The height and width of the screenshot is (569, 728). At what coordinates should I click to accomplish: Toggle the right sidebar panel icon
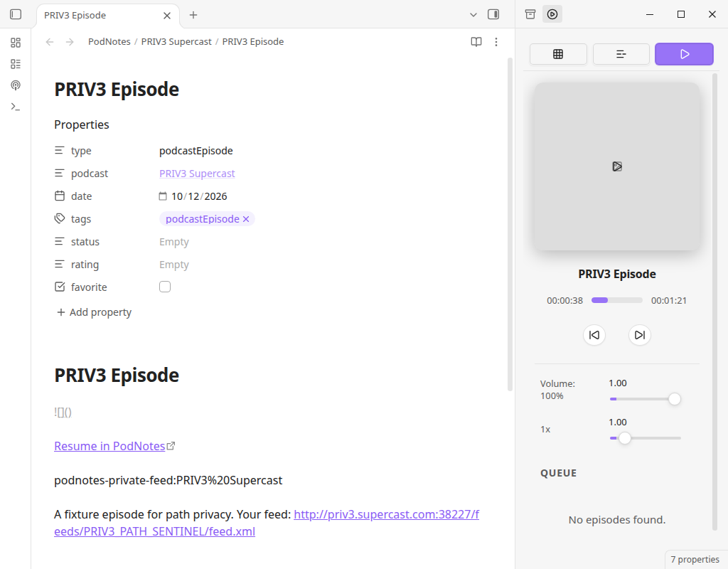[493, 14]
